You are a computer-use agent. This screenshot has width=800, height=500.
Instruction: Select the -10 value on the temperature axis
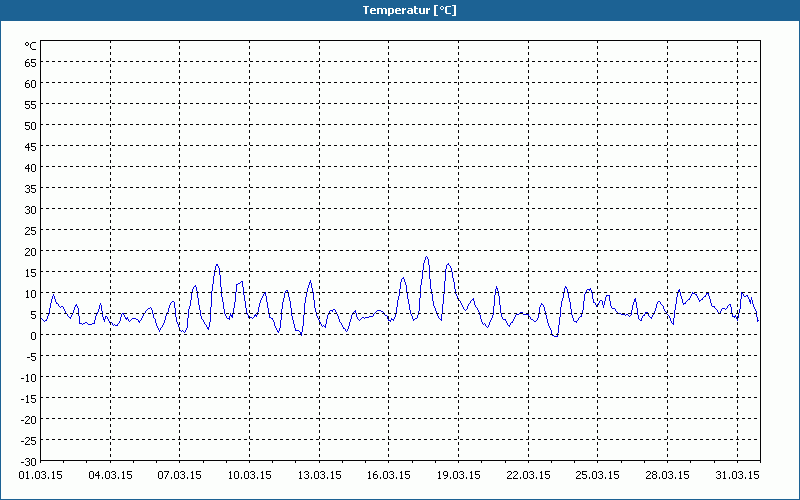29,378
